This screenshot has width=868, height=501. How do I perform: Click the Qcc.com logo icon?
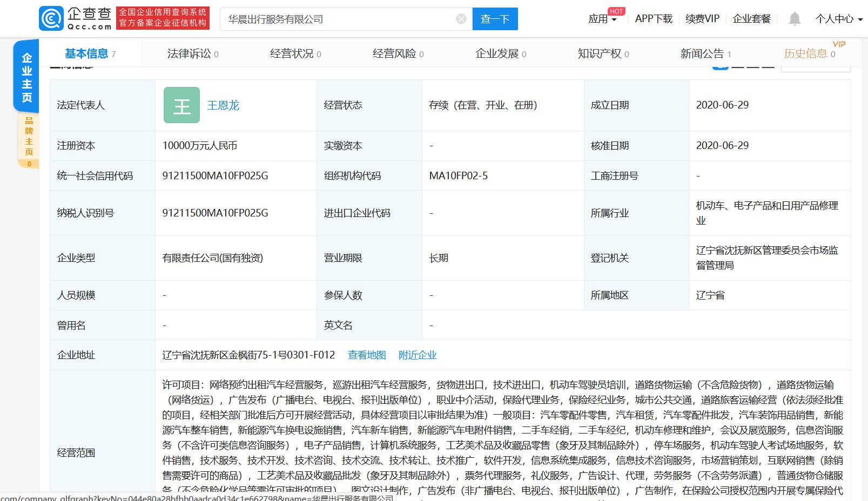(51, 18)
